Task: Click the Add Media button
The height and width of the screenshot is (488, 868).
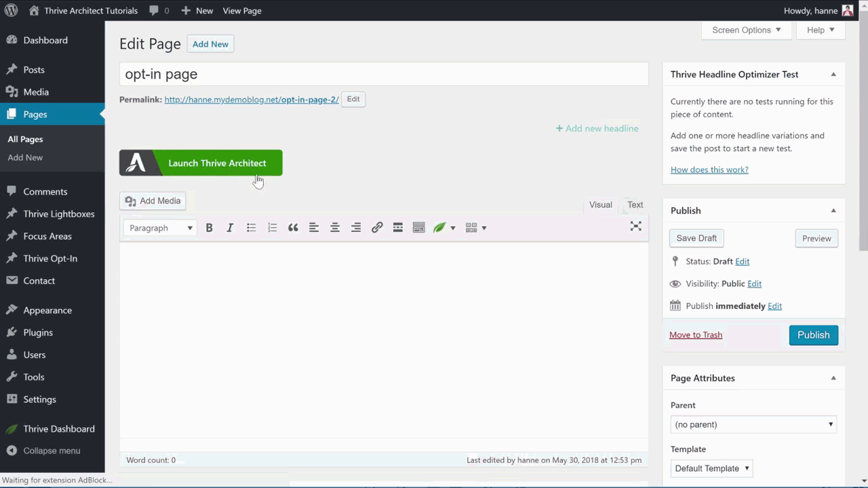Action: pyautogui.click(x=154, y=201)
